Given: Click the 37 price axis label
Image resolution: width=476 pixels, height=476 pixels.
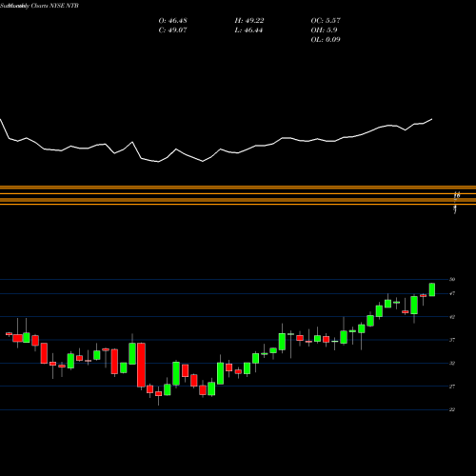Looking at the screenshot, I should coord(452,340).
